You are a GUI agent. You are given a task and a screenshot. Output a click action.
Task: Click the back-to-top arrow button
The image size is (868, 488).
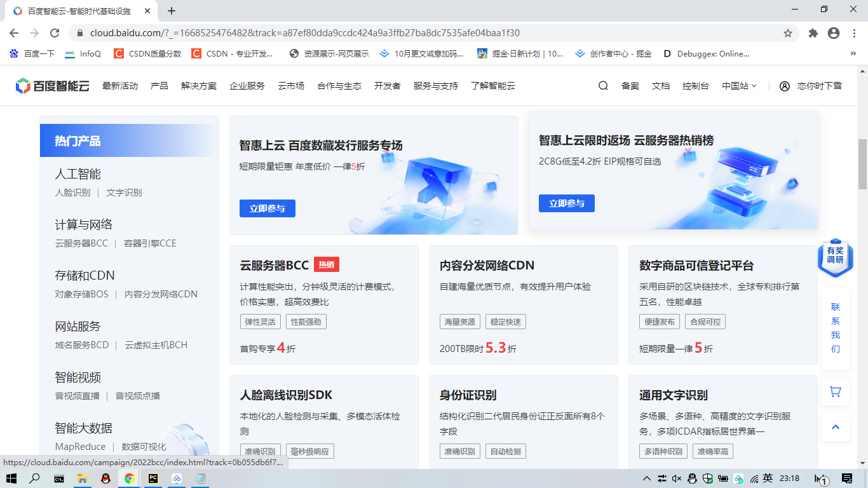(x=836, y=427)
